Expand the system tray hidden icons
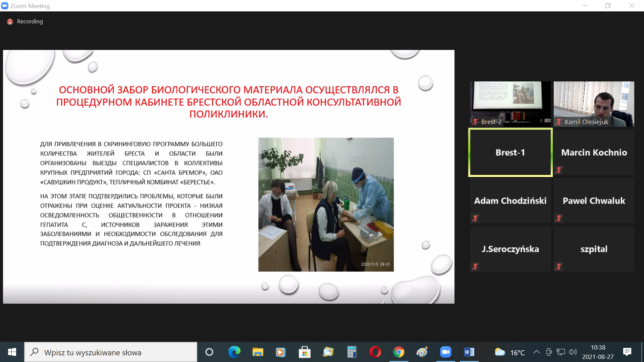644x362 pixels. pyautogui.click(x=536, y=352)
